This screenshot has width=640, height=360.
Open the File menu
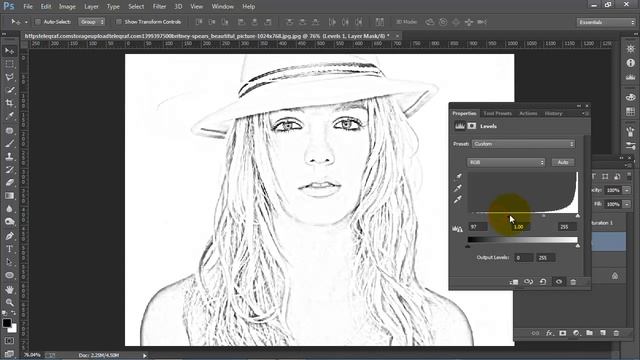[x=28, y=7]
